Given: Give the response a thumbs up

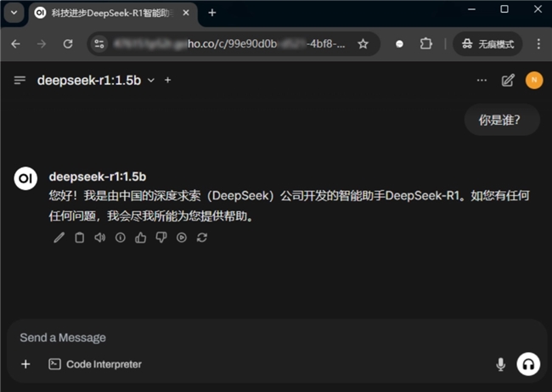Looking at the screenshot, I should click(x=141, y=238).
